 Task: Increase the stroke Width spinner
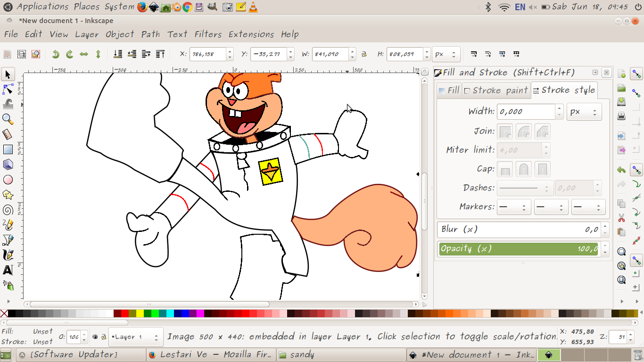tap(560, 108)
